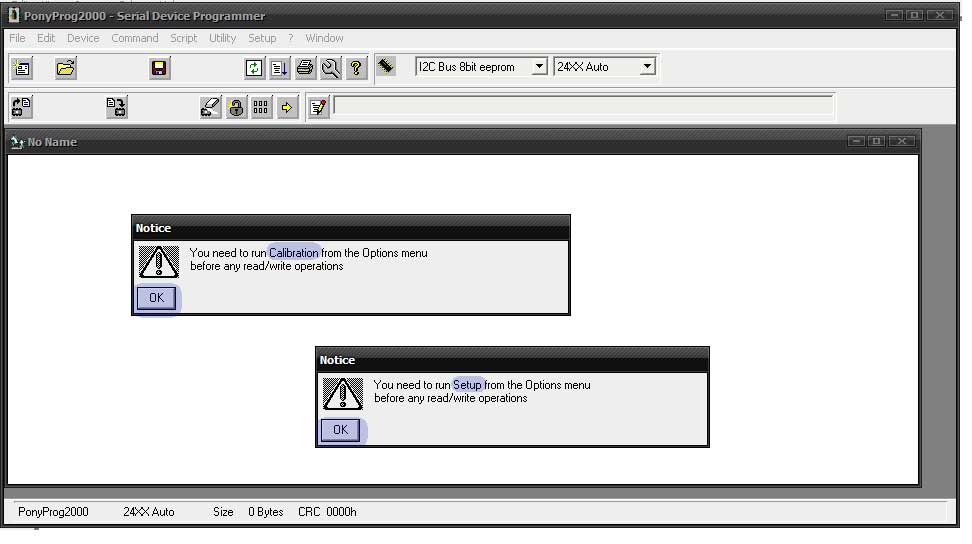The image size is (972, 544).
Task: Open the ? help menu
Action: 290,38
